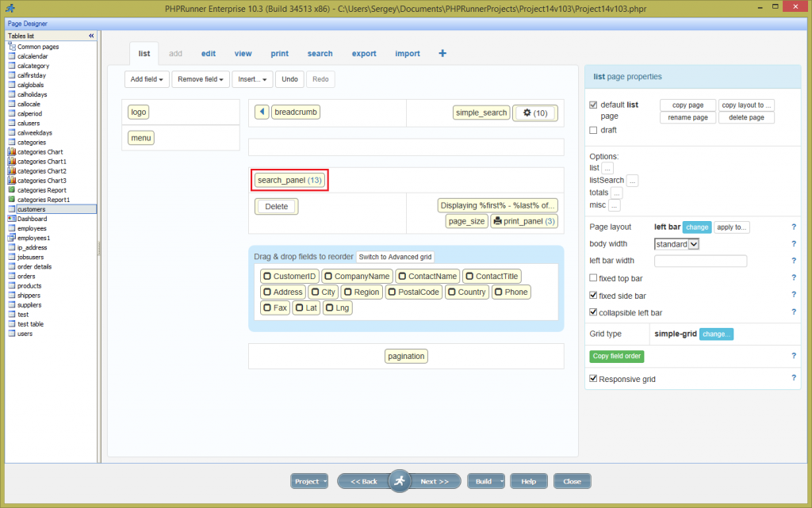Screen dimensions: 812x508
Task: Uncheck the default list page checkbox
Action: coord(594,105)
